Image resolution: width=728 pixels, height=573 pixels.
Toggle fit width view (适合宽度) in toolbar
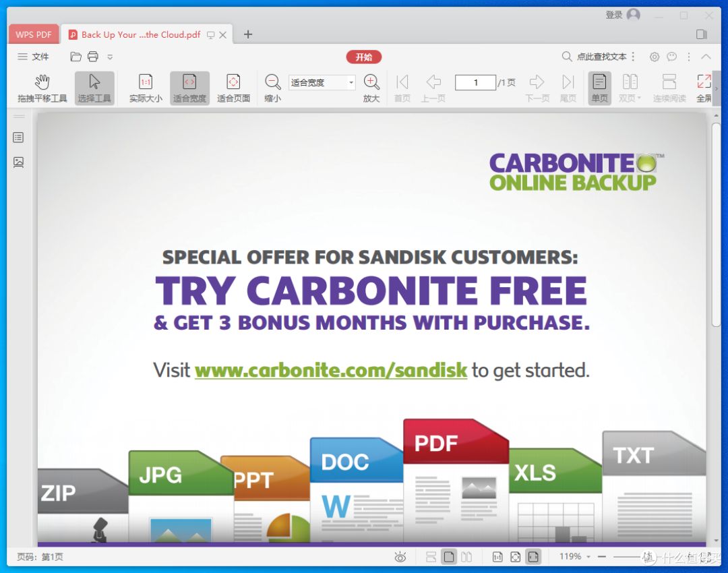tap(189, 88)
